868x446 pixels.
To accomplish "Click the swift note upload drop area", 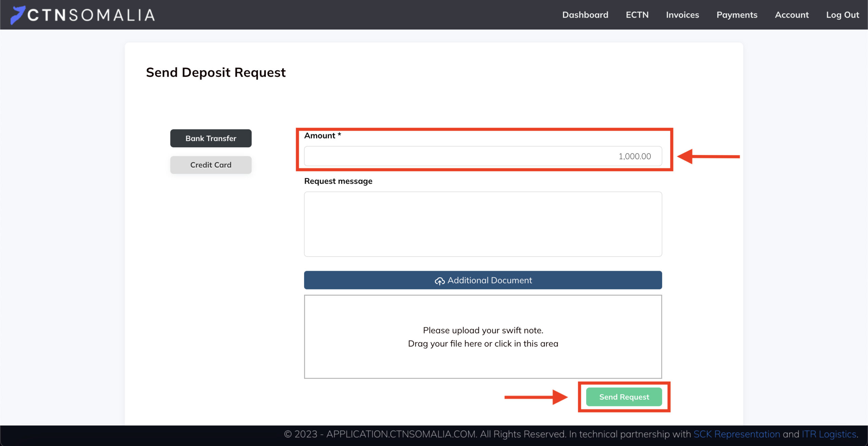I will click(483, 337).
